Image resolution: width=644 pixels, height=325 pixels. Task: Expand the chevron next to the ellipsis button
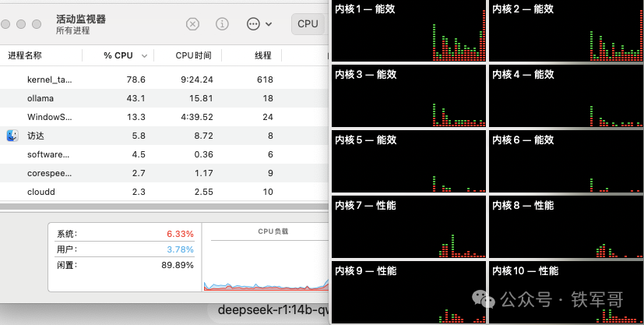[269, 24]
